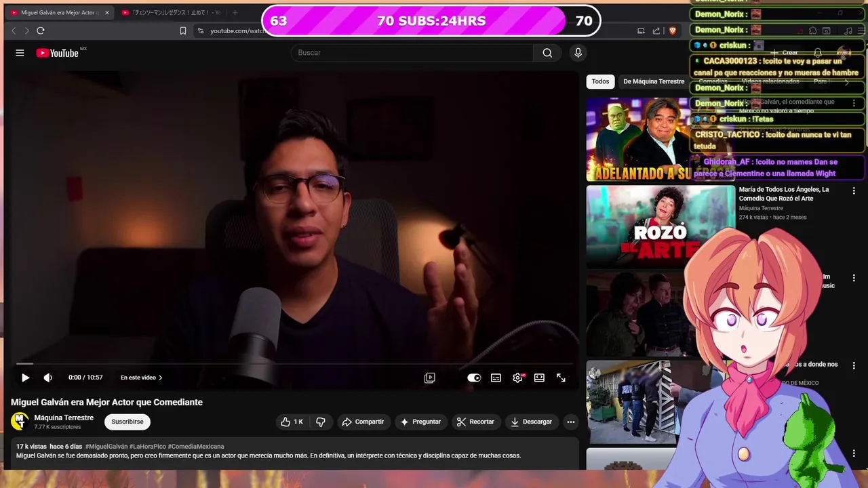Close the Miguel Galván browser tab
868x488 pixels.
pos(106,12)
